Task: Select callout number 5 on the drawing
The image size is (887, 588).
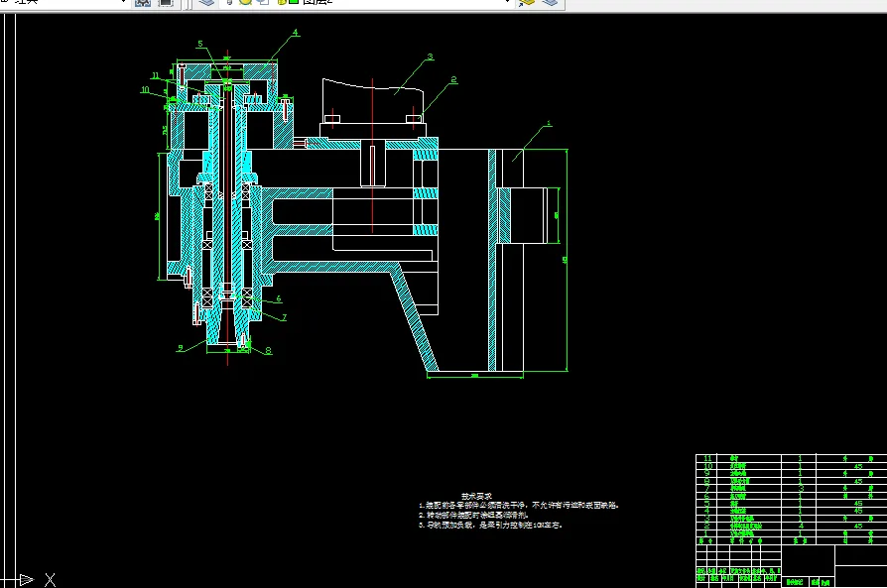Action: [x=199, y=44]
